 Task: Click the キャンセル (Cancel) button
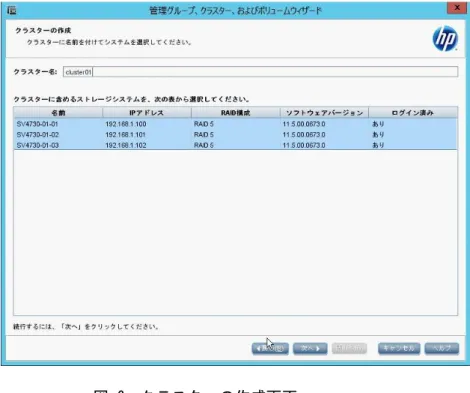tap(399, 349)
